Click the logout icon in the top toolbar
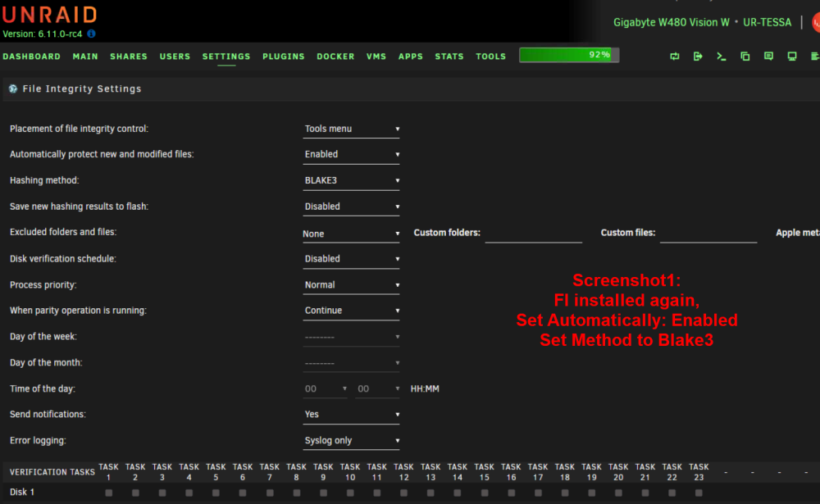Screen dimensions: 820x504 coord(698,56)
